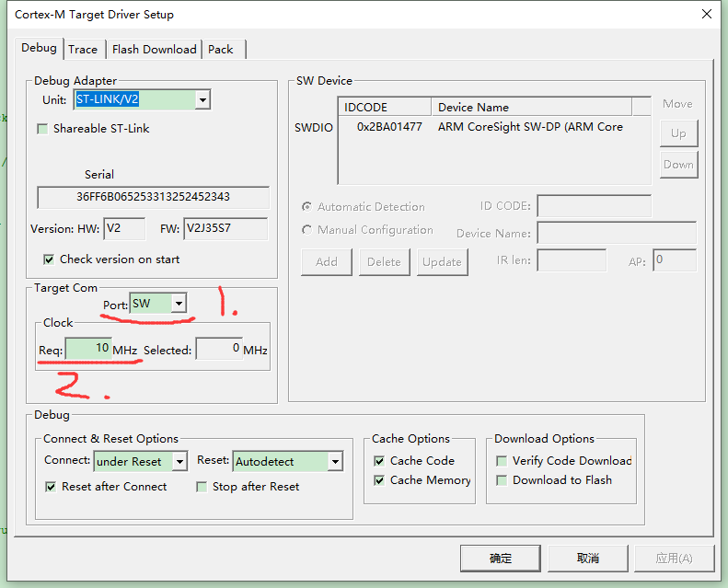This screenshot has width=728, height=588.
Task: Close the Cortex-M Target Driver Setup dialog
Action: [x=707, y=14]
